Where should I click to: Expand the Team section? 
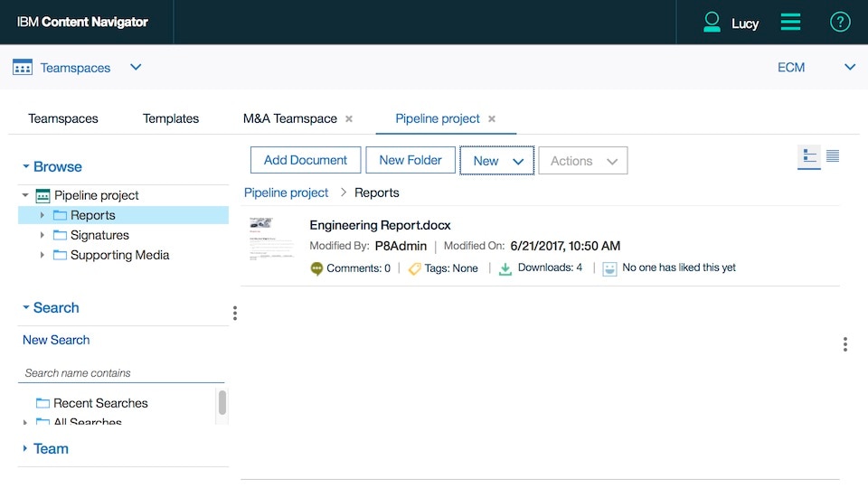click(x=26, y=448)
